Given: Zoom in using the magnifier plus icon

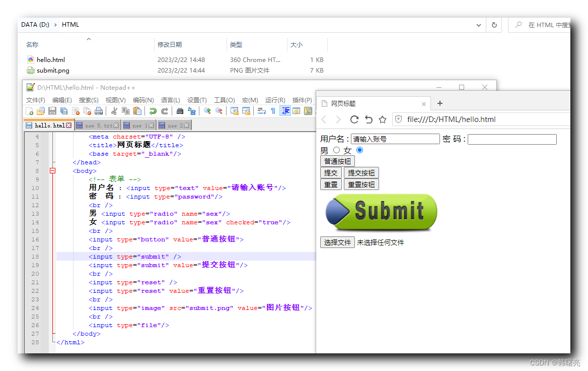Looking at the screenshot, I should pyautogui.click(x=207, y=111).
